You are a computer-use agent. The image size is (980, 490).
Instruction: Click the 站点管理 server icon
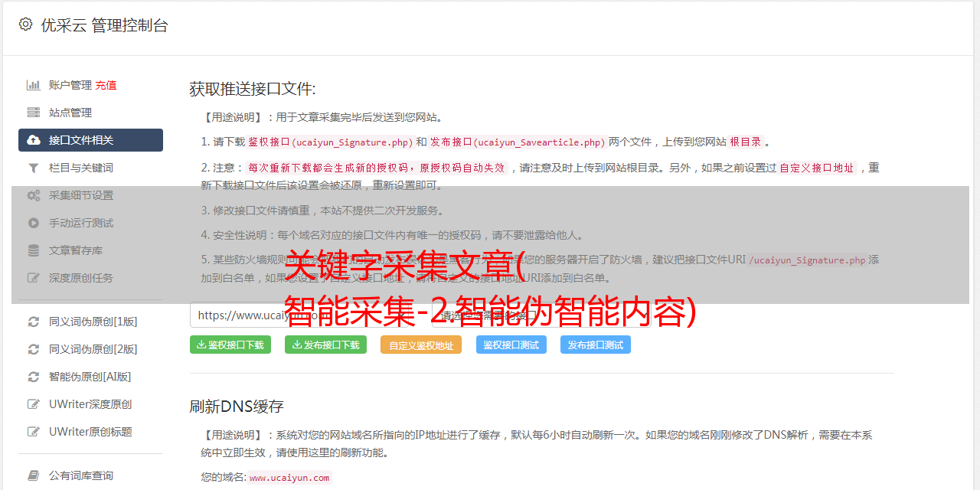[x=34, y=113]
